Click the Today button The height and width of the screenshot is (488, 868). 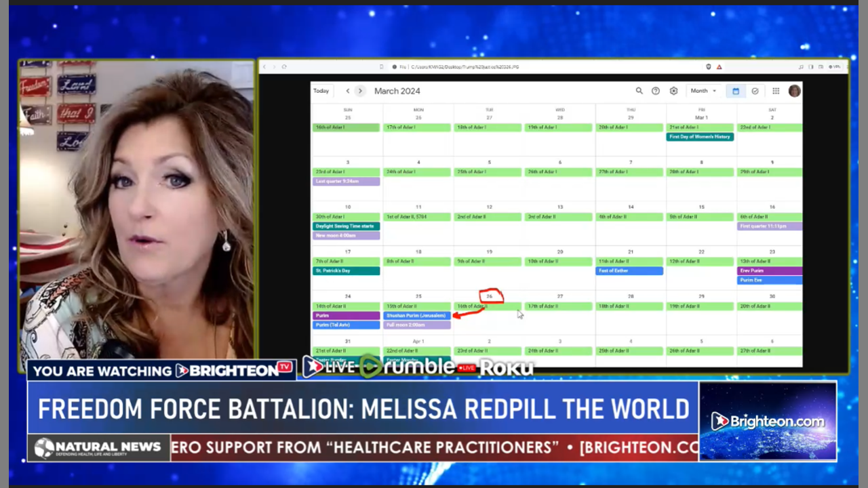coord(321,91)
